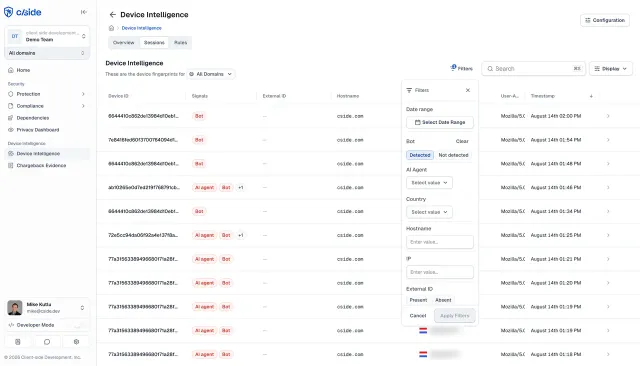640x366 pixels.
Task: Click the chat icon at sidebar bottom
Action: (x=47, y=342)
